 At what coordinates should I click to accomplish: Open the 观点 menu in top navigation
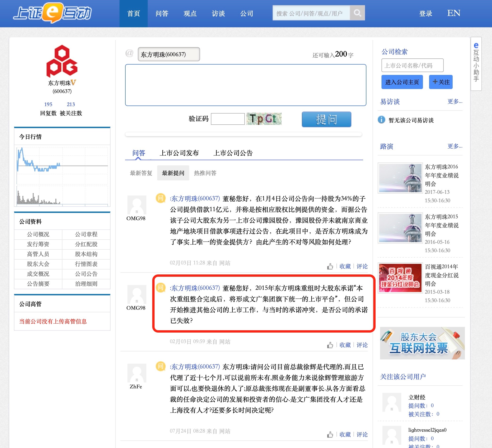pos(190,13)
